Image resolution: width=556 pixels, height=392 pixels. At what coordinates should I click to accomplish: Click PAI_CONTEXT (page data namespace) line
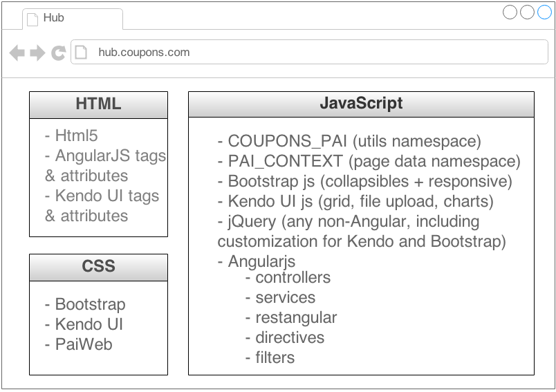369,161
